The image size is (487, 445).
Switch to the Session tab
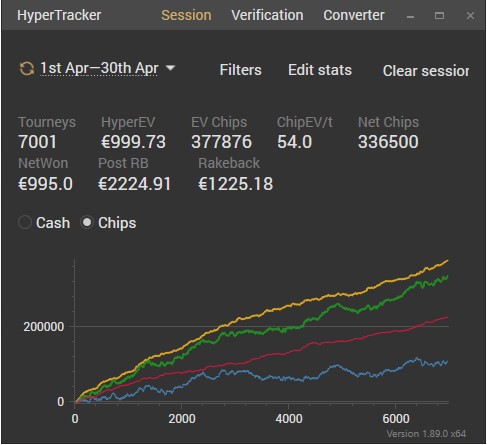pos(186,15)
